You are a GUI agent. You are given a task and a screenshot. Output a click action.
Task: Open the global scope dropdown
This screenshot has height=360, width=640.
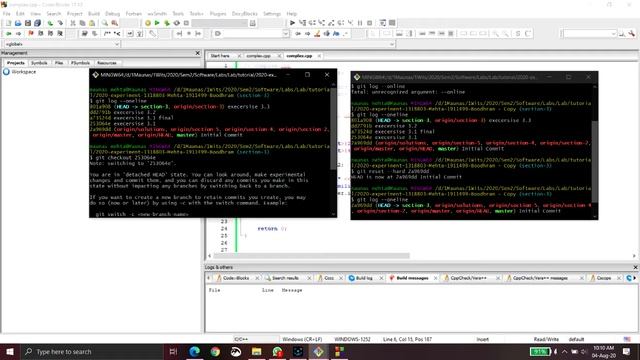coord(117,44)
